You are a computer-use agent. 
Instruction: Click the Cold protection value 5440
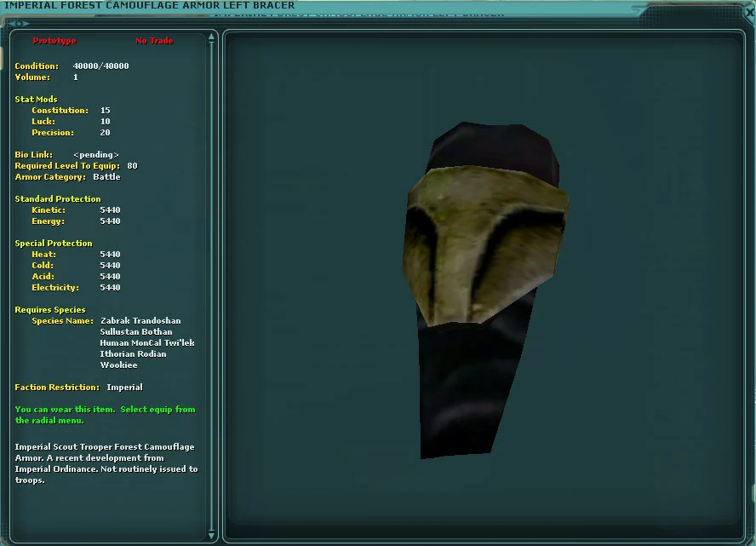110,266
